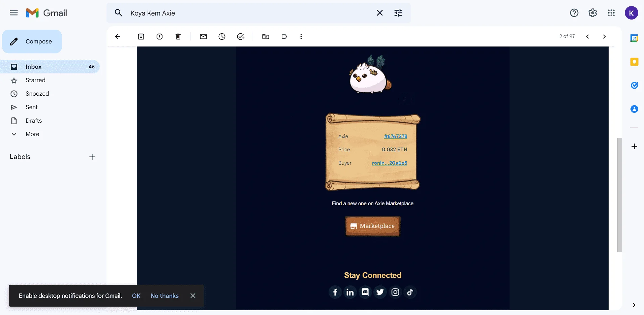This screenshot has height=315, width=644.
Task: Open buyer link ronin...20a6e5
Action: point(390,163)
